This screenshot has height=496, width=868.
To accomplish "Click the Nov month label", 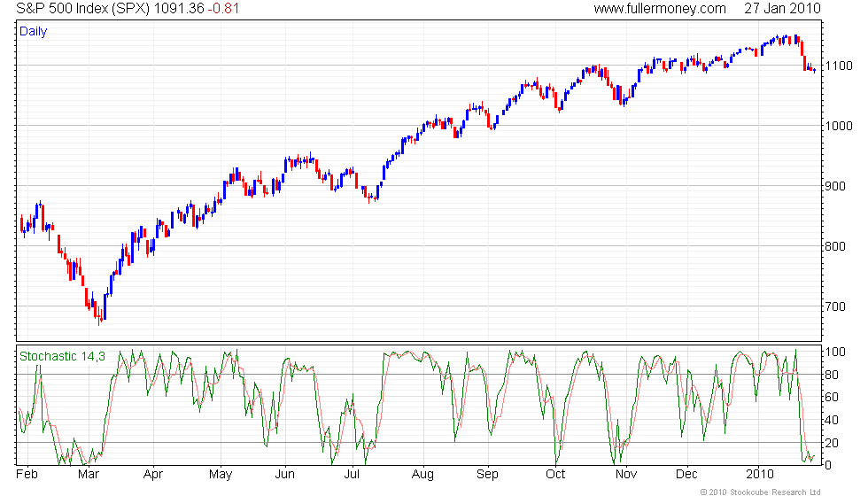I will click(626, 475).
